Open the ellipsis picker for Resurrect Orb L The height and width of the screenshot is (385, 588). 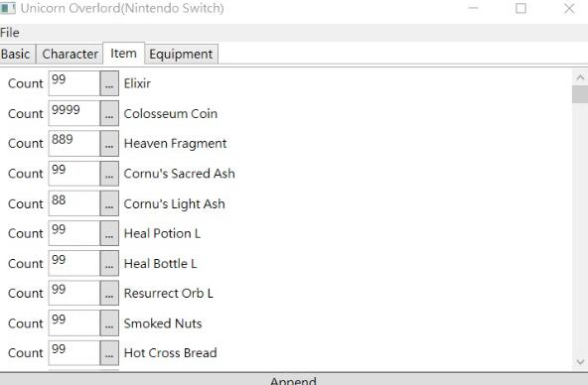point(109,293)
